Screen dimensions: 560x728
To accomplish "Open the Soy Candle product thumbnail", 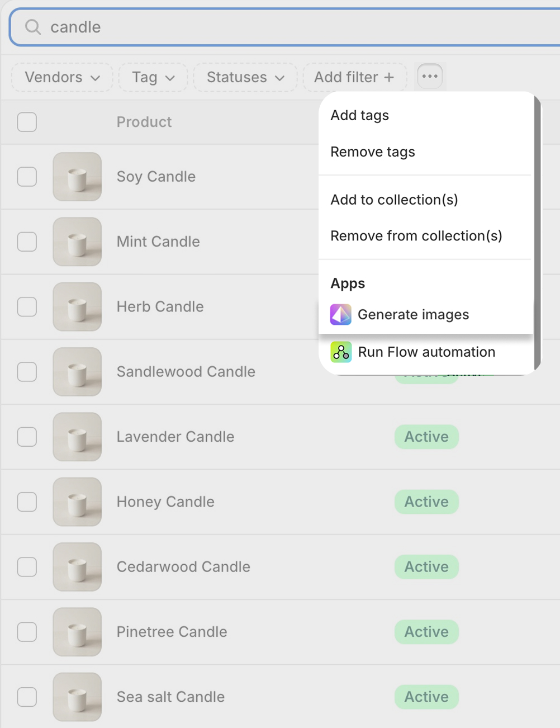I will [77, 177].
